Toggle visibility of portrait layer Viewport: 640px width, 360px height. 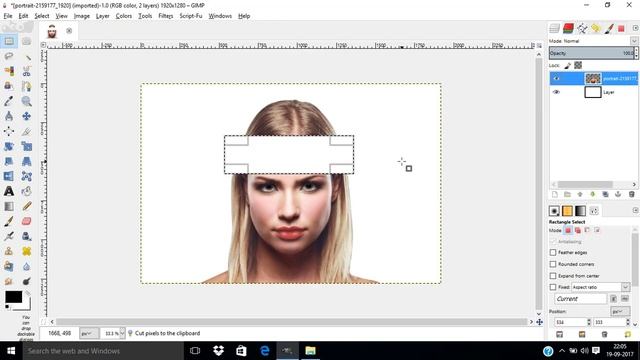(x=556, y=78)
